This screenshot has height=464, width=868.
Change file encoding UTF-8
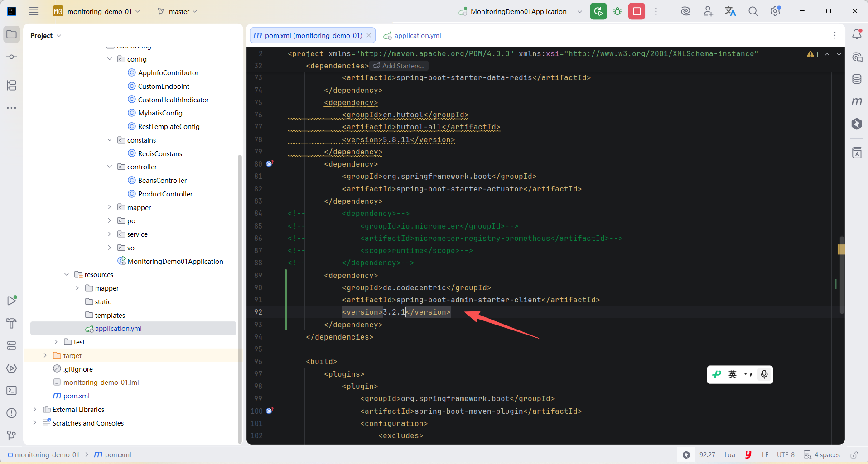(x=786, y=455)
